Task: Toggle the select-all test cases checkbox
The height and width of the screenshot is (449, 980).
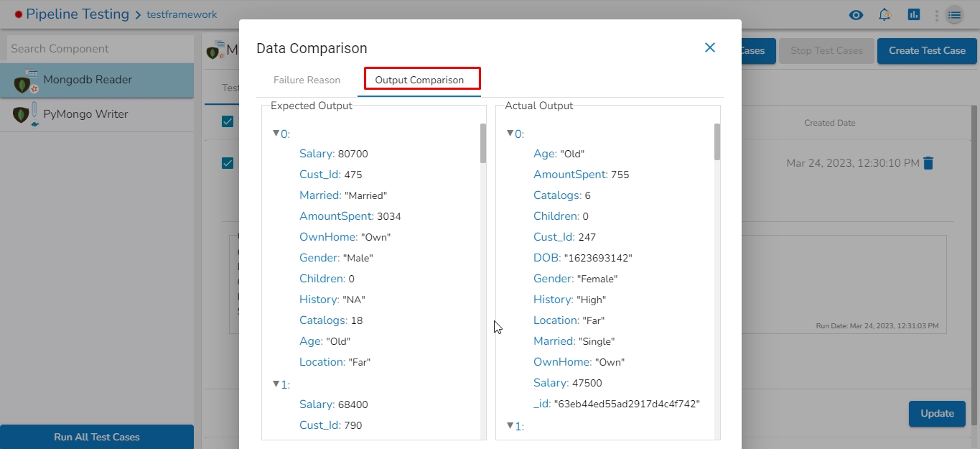Action: pyautogui.click(x=228, y=121)
